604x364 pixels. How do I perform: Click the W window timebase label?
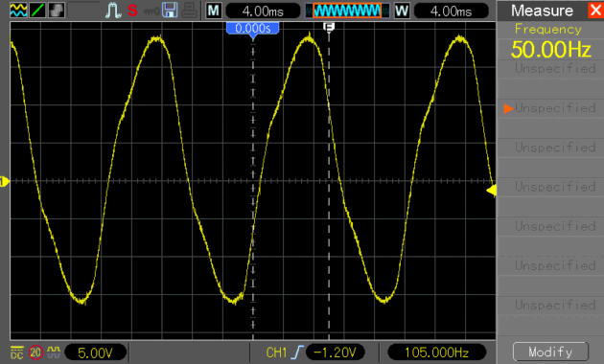pos(402,11)
